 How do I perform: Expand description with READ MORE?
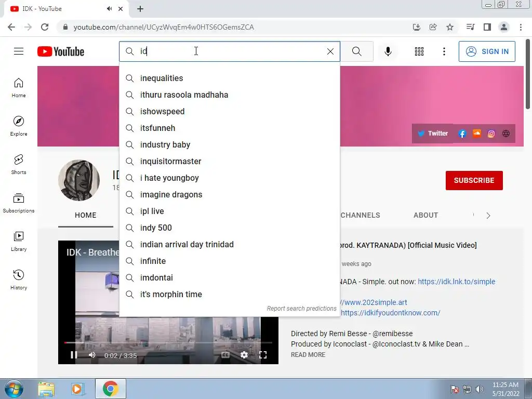pyautogui.click(x=308, y=354)
